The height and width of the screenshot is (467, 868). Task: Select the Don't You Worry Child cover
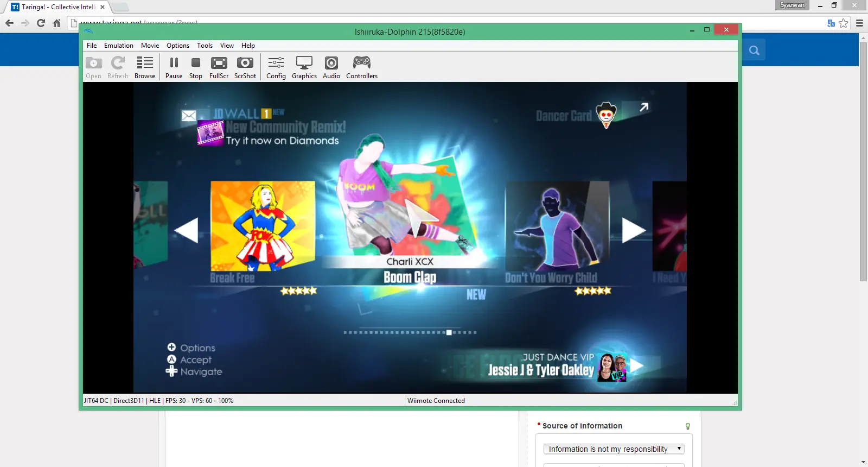[557, 226]
